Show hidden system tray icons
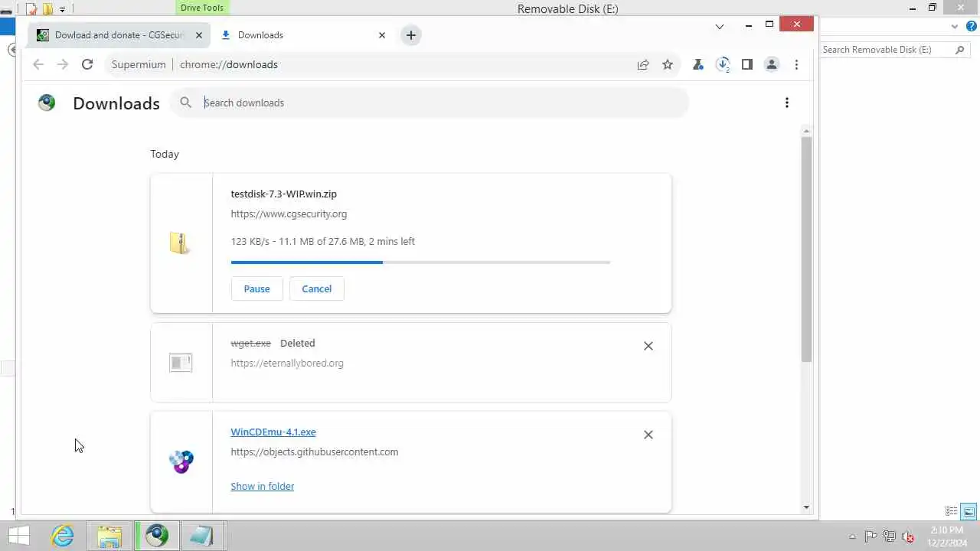 852,536
